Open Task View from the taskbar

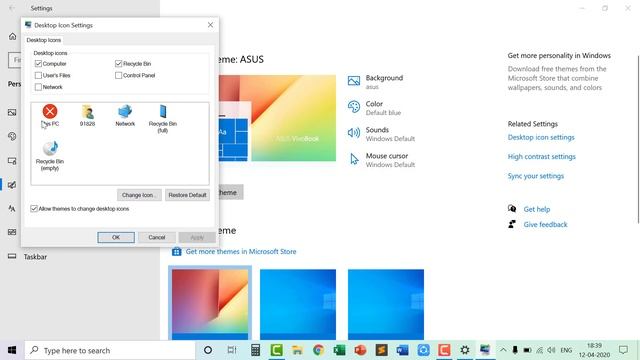click(x=232, y=350)
